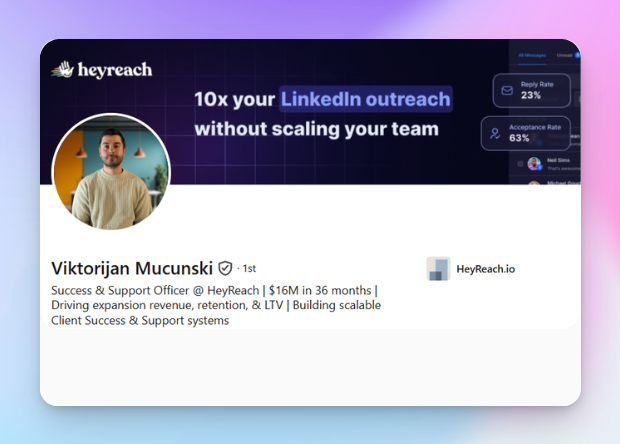Screen dimensions: 620x444
Task: Click the Acceptance Rate 63% card
Action: click(525, 133)
